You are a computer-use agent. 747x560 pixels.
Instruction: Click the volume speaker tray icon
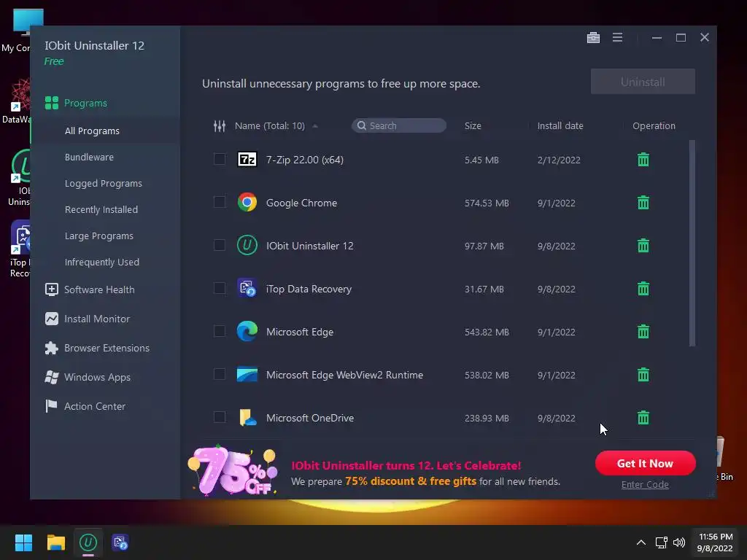point(679,542)
